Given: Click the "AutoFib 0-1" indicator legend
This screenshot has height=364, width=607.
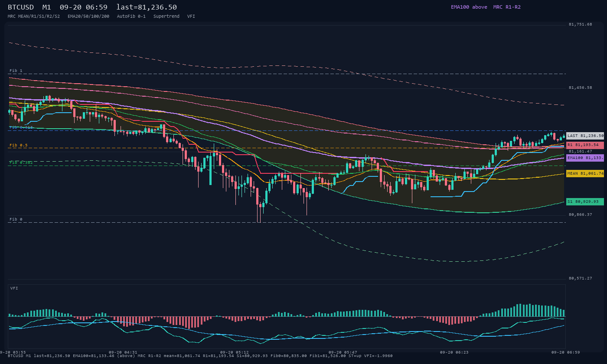Looking at the screenshot, I should point(131,16).
